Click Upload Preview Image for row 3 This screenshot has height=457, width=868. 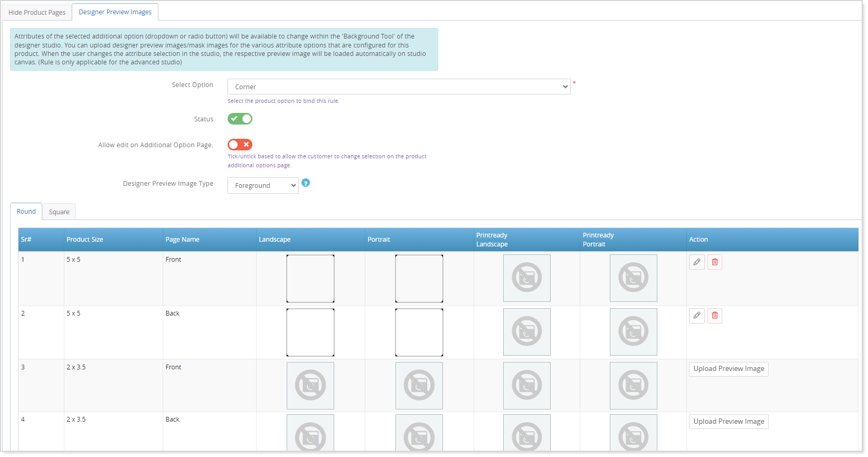point(729,369)
